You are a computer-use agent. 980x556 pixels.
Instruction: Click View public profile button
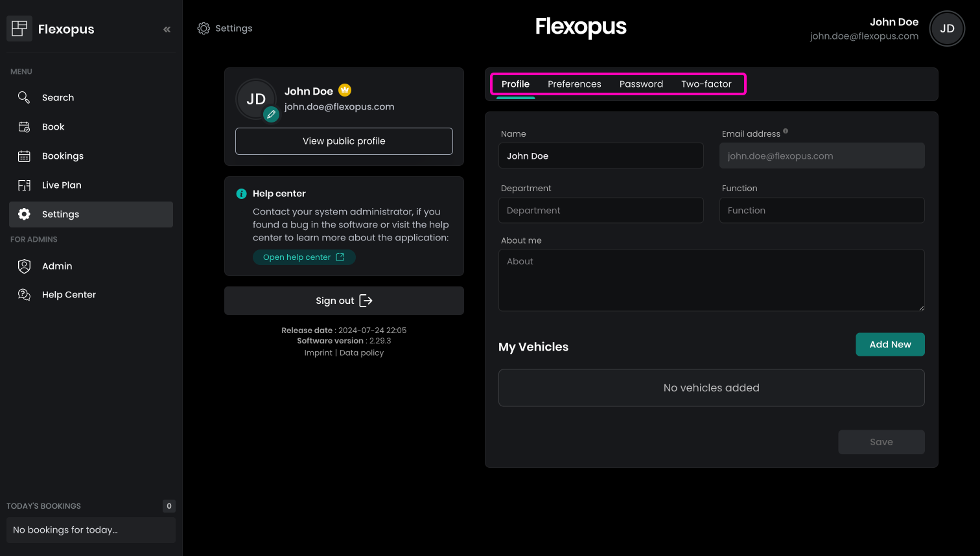344,141
